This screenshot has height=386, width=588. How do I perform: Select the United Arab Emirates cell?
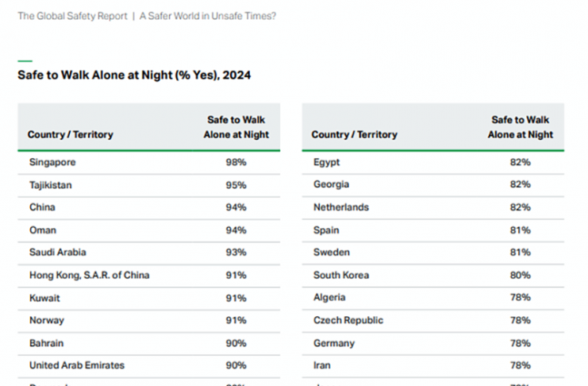point(77,365)
